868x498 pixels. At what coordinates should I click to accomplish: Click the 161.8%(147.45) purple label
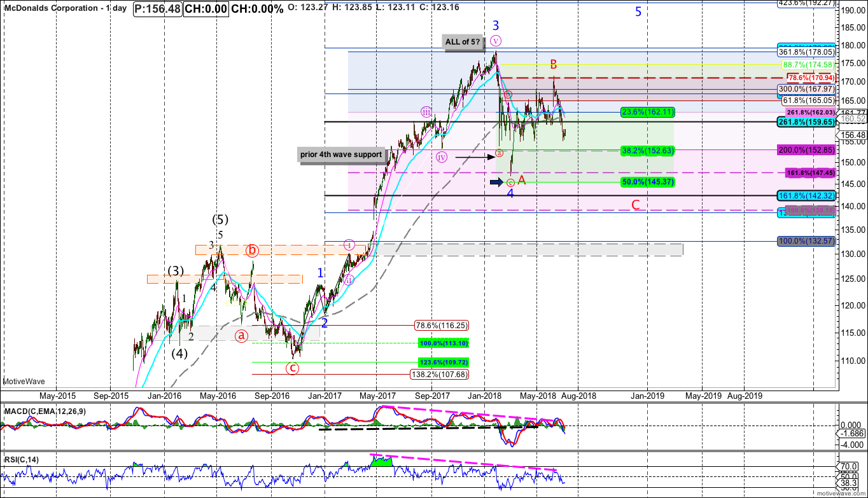810,172
